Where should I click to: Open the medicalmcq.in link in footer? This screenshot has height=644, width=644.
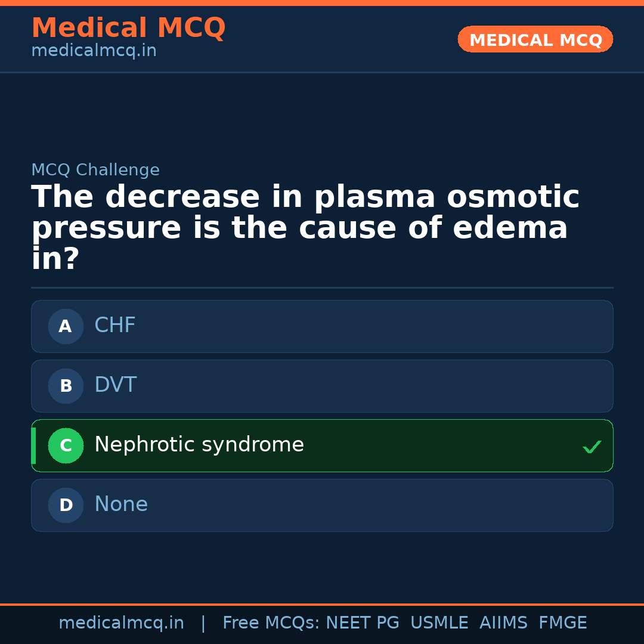121,623
